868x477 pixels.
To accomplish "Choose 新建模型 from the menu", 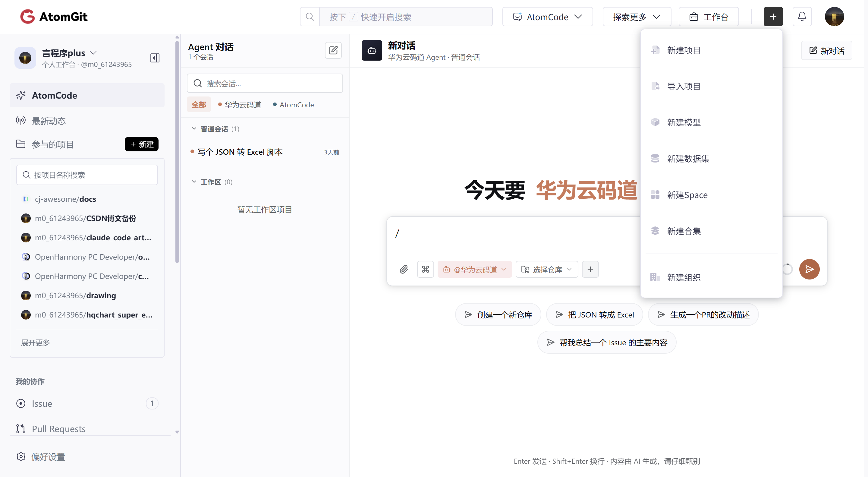I will pyautogui.click(x=711, y=122).
